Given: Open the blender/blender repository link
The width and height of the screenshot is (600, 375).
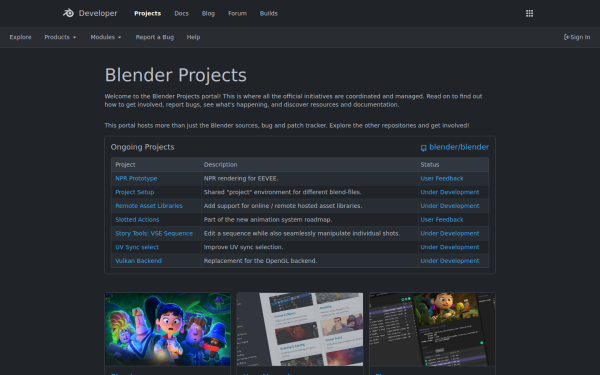Looking at the screenshot, I should 459,147.
